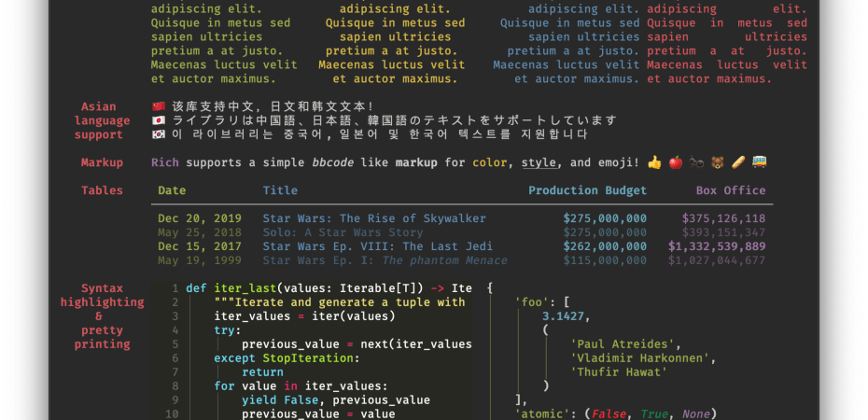This screenshot has width=868, height=420.
Task: Click the "Star Wars: The Rise of Skywalker" row
Action: coord(374,218)
